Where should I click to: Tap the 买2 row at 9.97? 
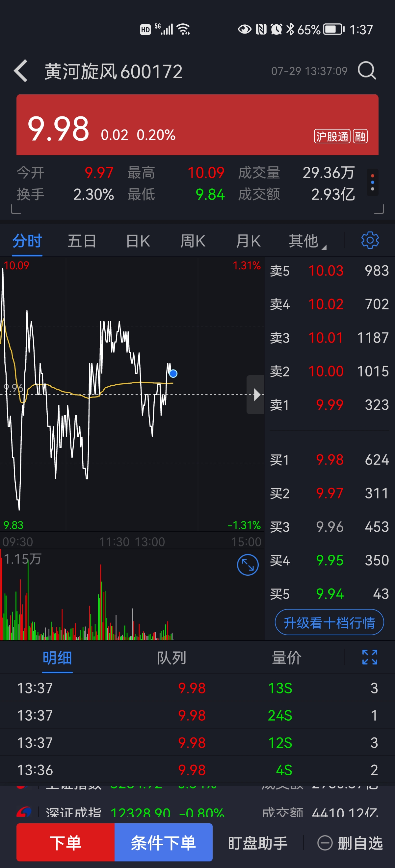329,493
